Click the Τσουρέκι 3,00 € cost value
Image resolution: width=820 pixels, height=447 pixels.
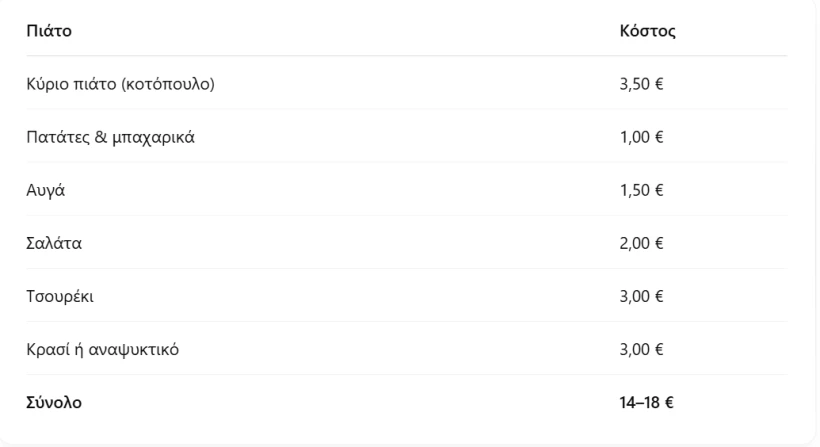pos(641,297)
